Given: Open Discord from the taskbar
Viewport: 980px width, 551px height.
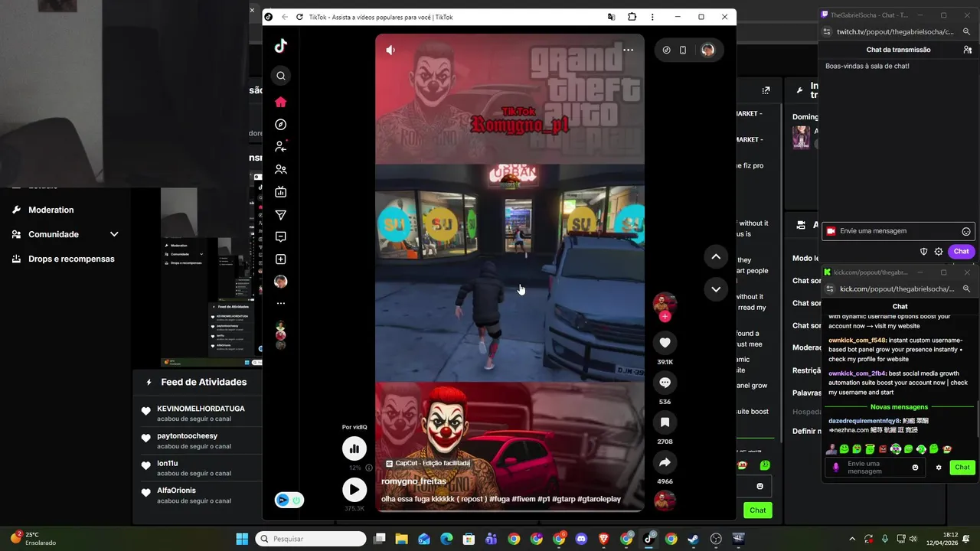Looking at the screenshot, I should [581, 539].
